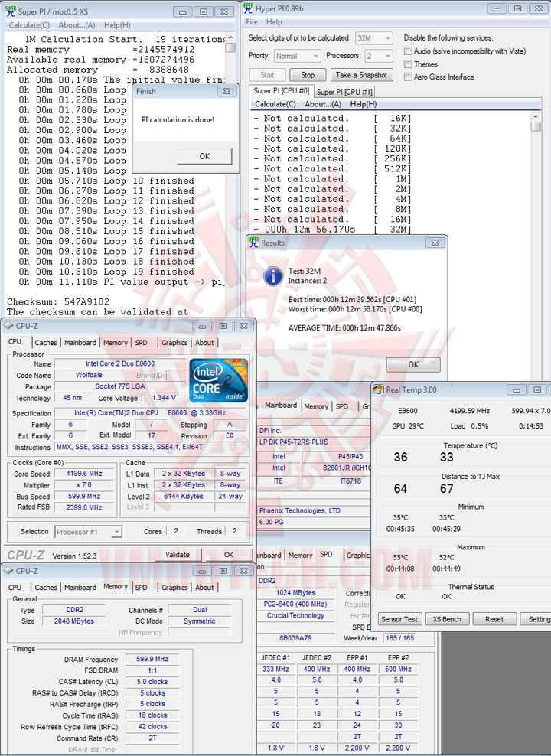This screenshot has width=551, height=756.
Task: Enable the Audio service disable checkbox
Action: tap(409, 51)
